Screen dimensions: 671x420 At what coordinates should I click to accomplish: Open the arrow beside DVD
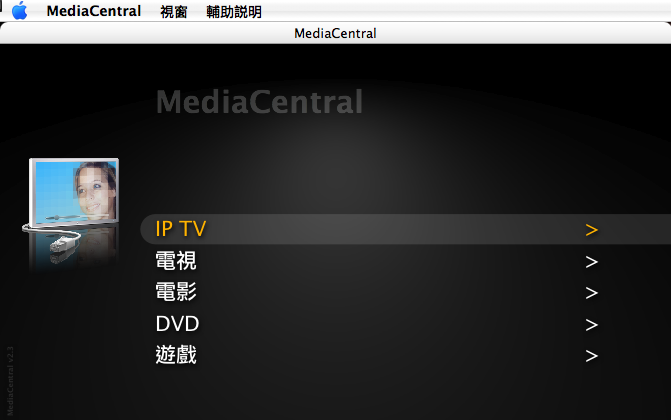coord(591,325)
